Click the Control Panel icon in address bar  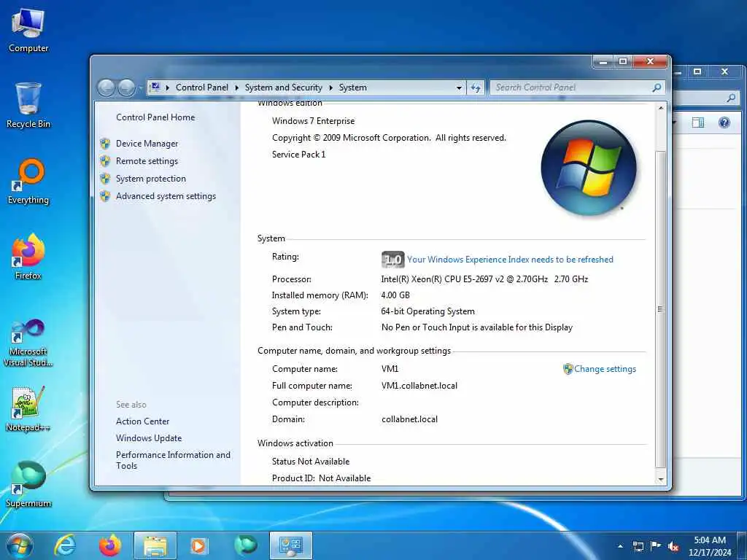(155, 87)
